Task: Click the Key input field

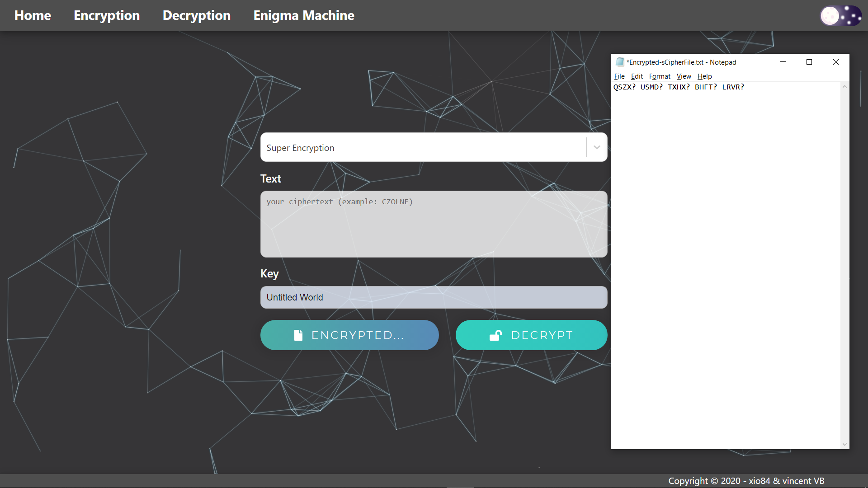Action: [434, 297]
